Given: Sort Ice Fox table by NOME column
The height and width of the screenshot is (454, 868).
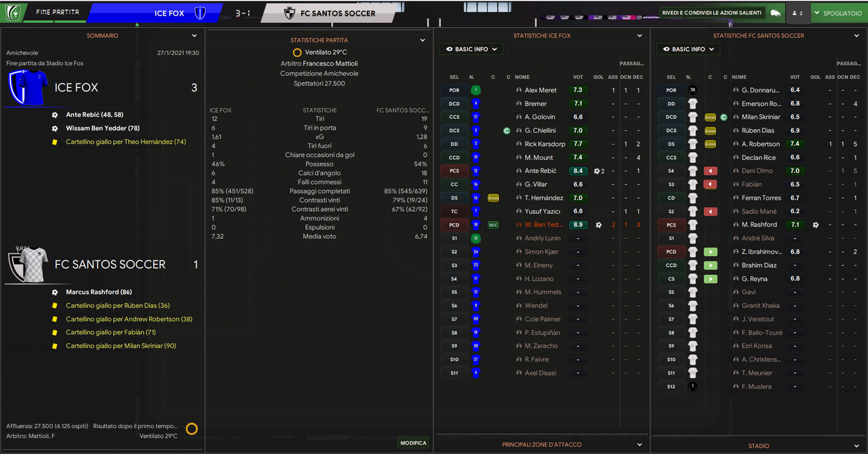Looking at the screenshot, I should click(x=522, y=77).
